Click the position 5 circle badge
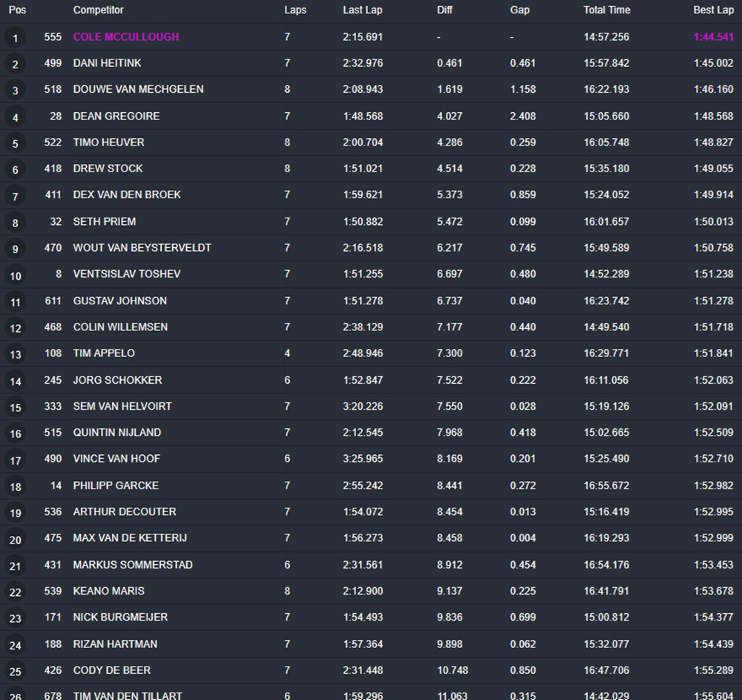 click(x=15, y=143)
